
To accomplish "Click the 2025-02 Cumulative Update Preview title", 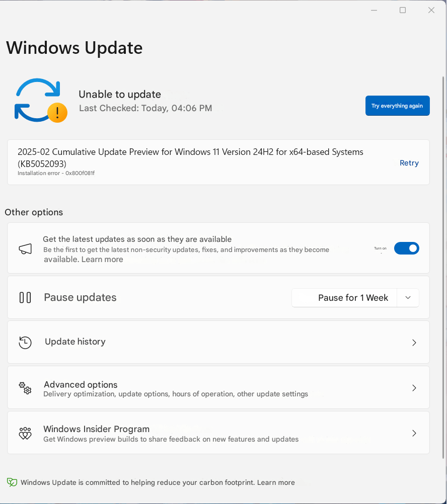I will pyautogui.click(x=190, y=158).
